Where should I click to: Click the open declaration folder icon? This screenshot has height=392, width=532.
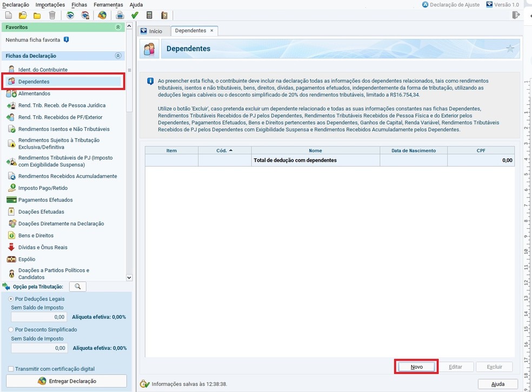[23, 15]
